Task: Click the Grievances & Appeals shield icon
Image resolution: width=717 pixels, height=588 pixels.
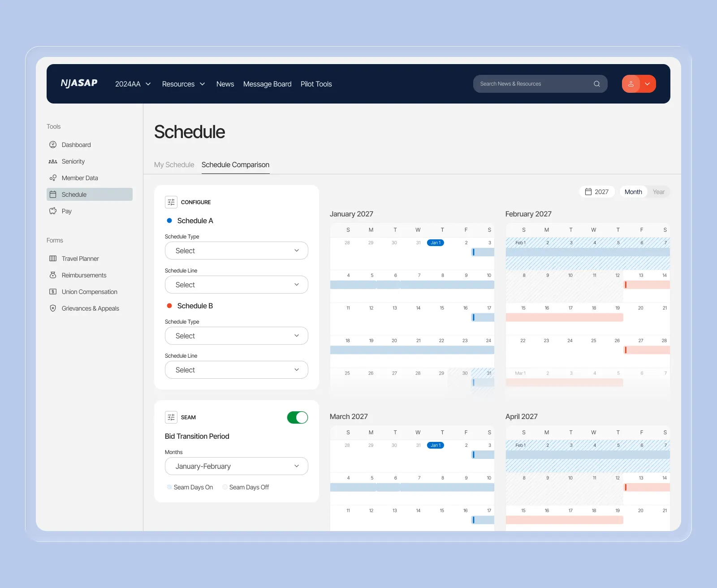Action: (x=53, y=308)
